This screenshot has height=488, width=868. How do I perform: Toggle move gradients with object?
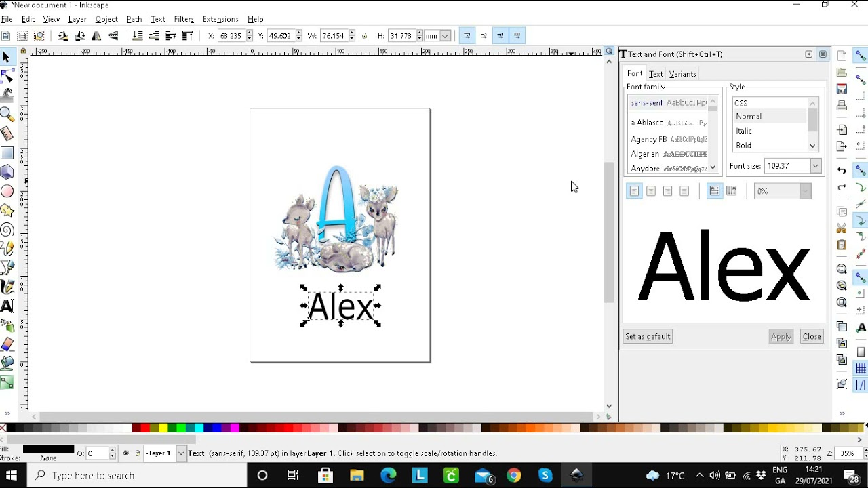pos(500,36)
